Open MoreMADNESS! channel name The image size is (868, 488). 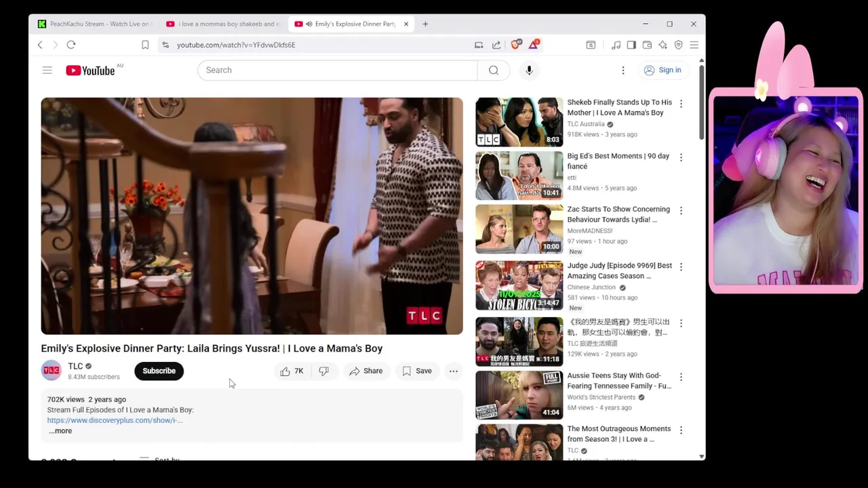(590, 230)
